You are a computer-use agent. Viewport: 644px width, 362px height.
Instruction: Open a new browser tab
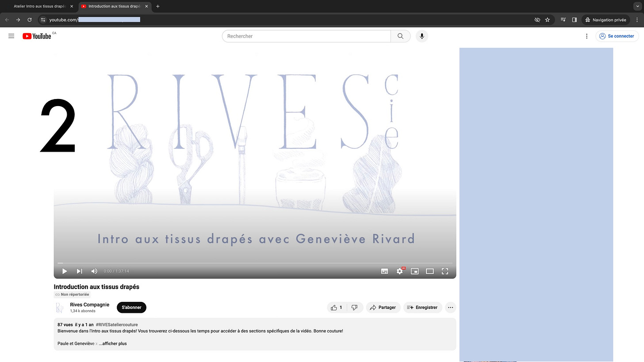coord(158,6)
